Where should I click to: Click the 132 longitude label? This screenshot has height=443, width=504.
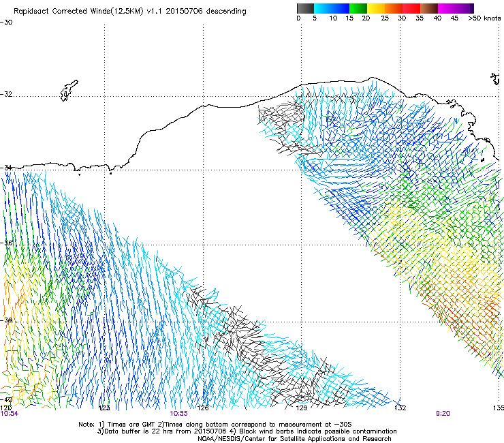point(400,408)
